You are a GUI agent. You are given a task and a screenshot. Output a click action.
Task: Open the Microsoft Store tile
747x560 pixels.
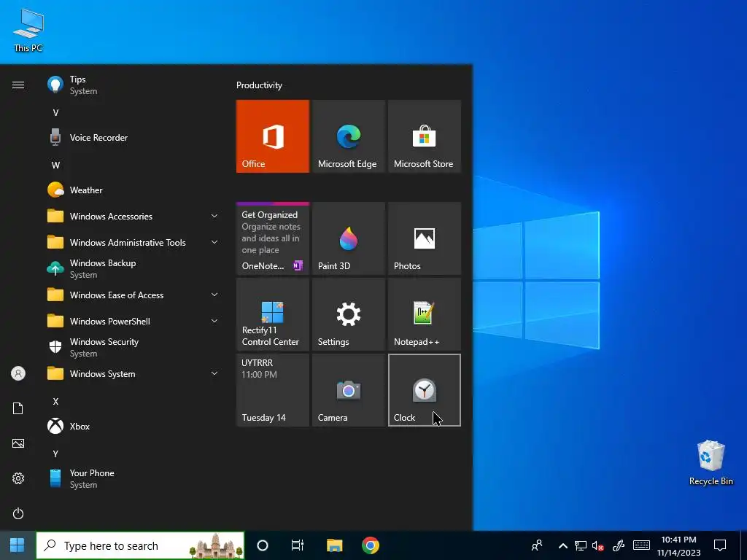[x=425, y=136]
